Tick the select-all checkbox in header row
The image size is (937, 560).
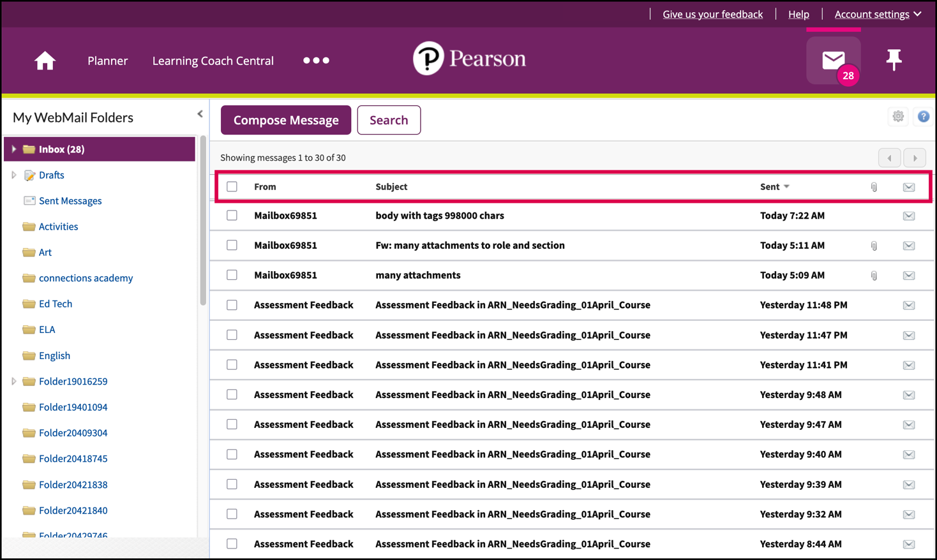[232, 187]
